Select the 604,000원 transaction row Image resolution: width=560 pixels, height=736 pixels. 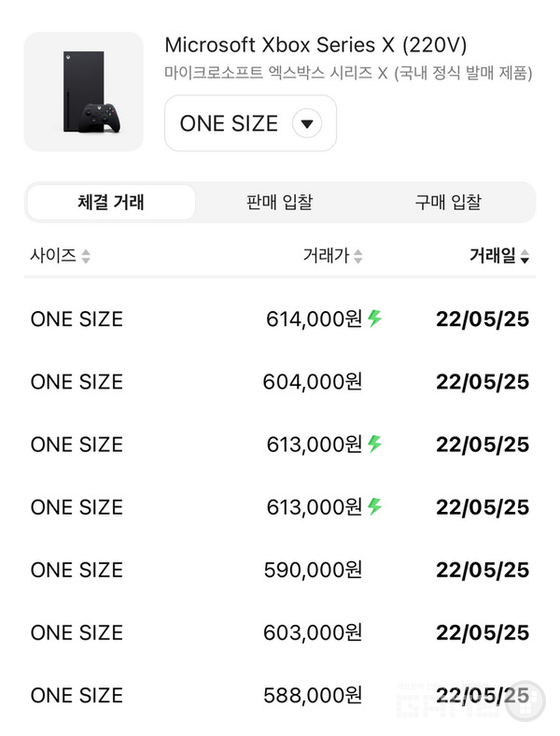pyautogui.click(x=280, y=381)
